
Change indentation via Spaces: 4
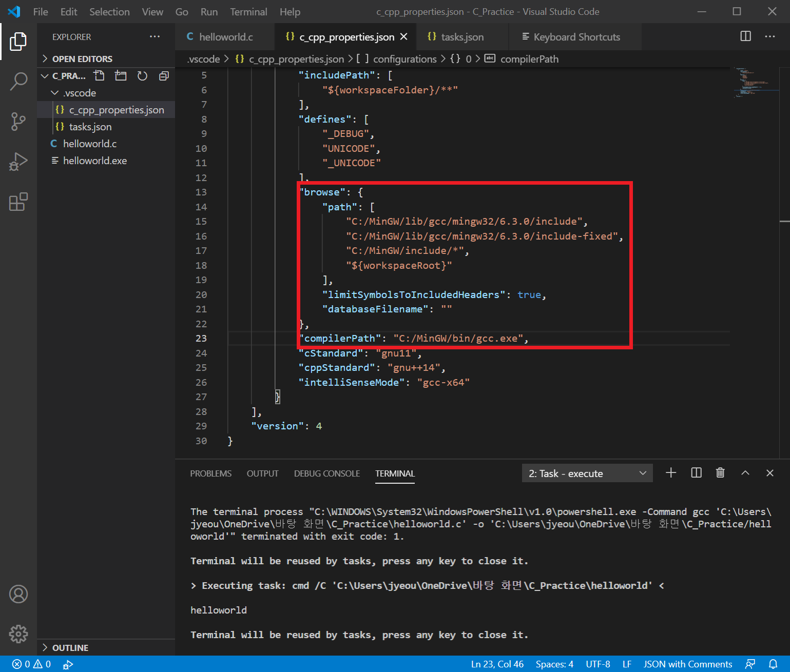554,664
